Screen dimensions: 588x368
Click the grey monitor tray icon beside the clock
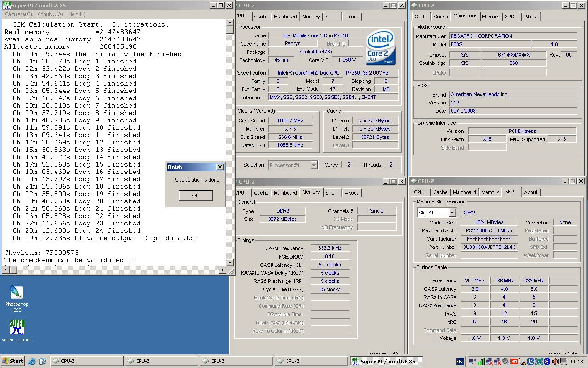pos(563,361)
